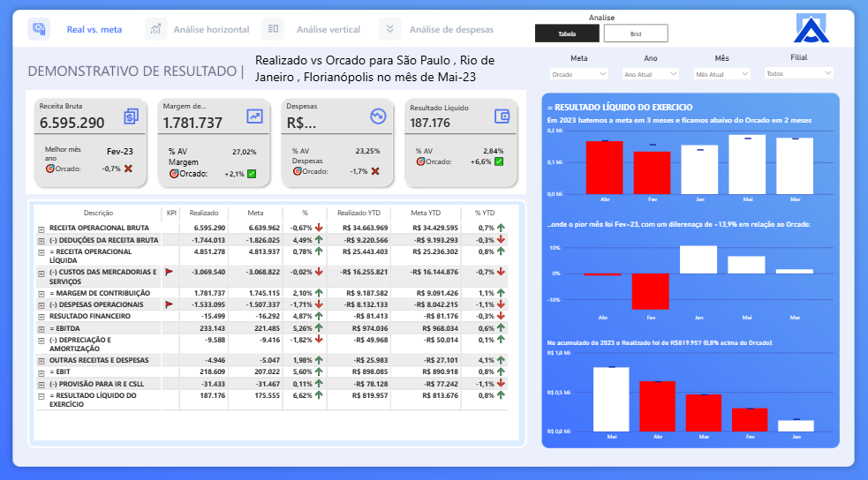Click the red Fev negative bar in variance chart

click(x=651, y=291)
